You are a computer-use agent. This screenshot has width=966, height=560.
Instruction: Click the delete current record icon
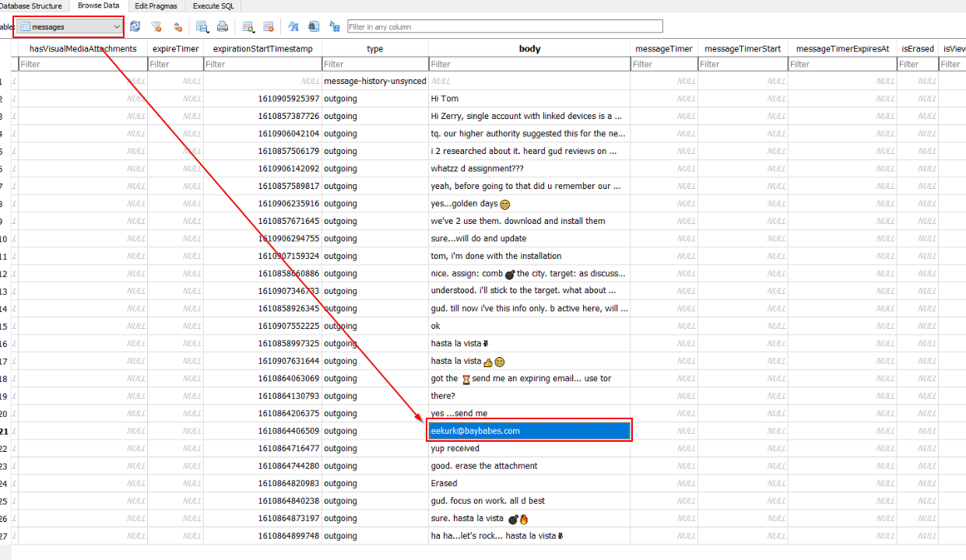point(269,26)
